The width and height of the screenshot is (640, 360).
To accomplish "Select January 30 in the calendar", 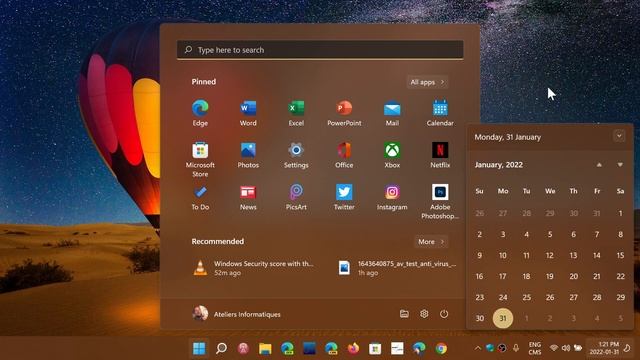I will tap(480, 318).
